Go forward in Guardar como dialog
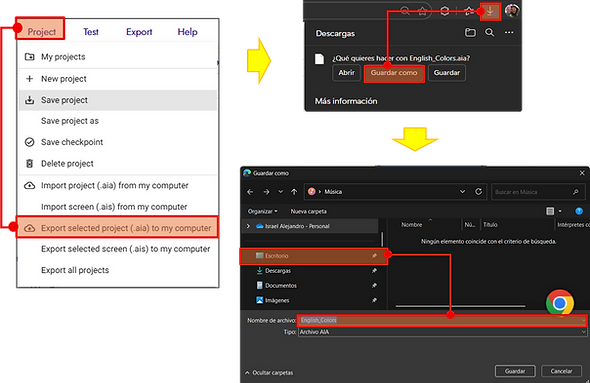590x383 pixels. (x=266, y=192)
